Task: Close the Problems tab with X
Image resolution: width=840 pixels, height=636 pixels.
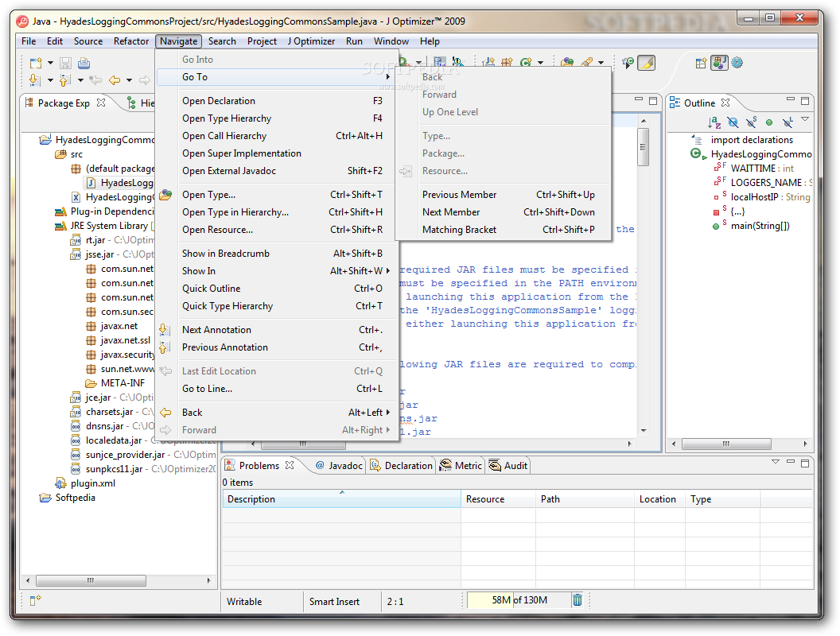Action: pos(290,465)
